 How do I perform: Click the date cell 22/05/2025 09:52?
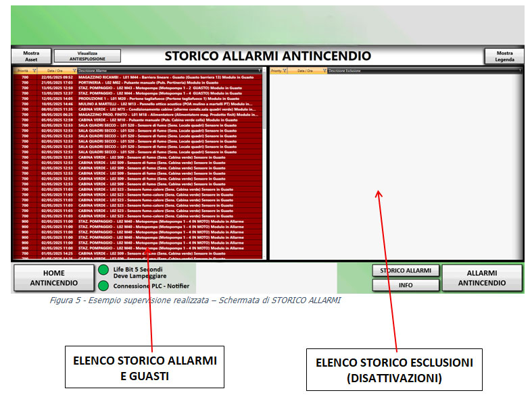[57, 77]
